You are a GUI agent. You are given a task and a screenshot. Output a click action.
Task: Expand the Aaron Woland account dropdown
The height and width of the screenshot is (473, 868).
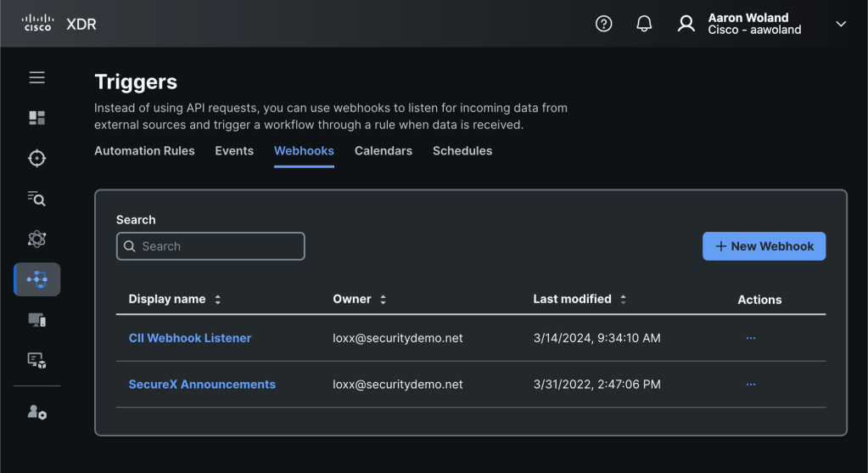[840, 24]
